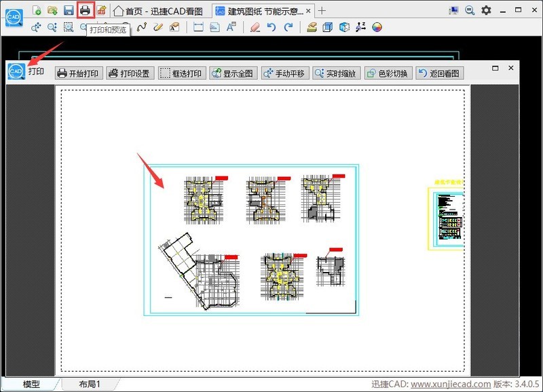Click the New file icon

[37, 10]
